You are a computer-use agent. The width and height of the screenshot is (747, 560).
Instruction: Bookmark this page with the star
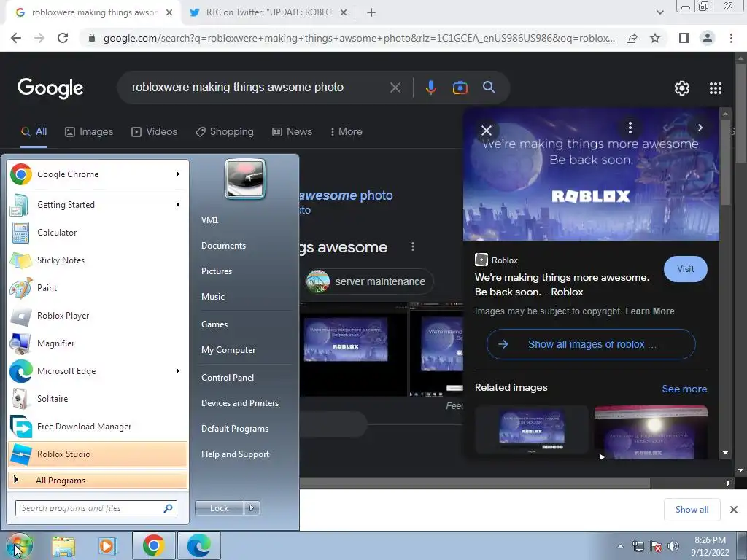tap(655, 38)
